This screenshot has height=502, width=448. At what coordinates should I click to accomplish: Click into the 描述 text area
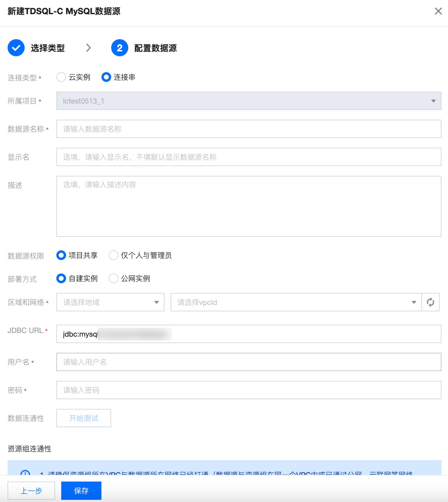pyautogui.click(x=249, y=206)
